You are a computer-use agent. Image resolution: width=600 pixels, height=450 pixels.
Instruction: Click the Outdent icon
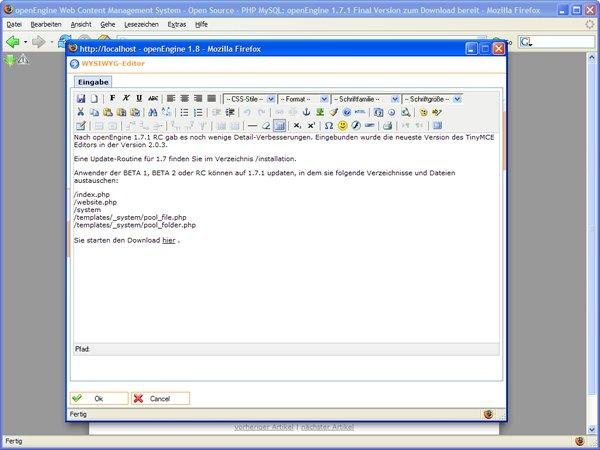[217, 112]
